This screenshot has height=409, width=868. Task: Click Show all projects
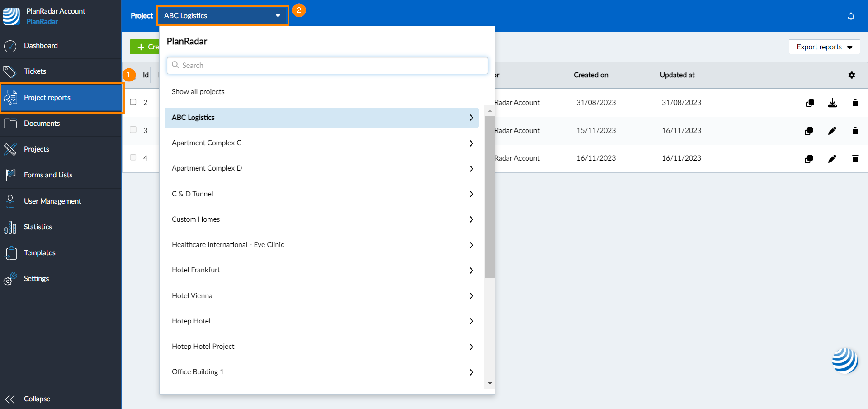point(198,91)
